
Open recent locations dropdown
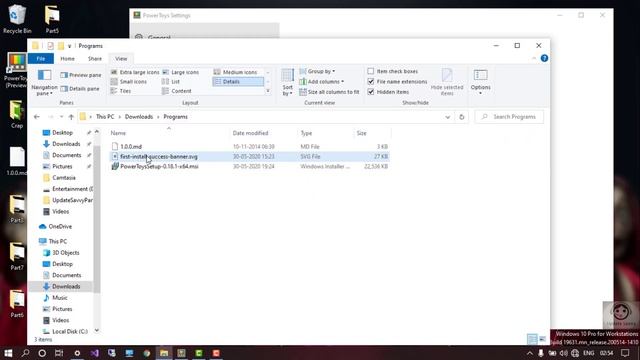[61, 117]
